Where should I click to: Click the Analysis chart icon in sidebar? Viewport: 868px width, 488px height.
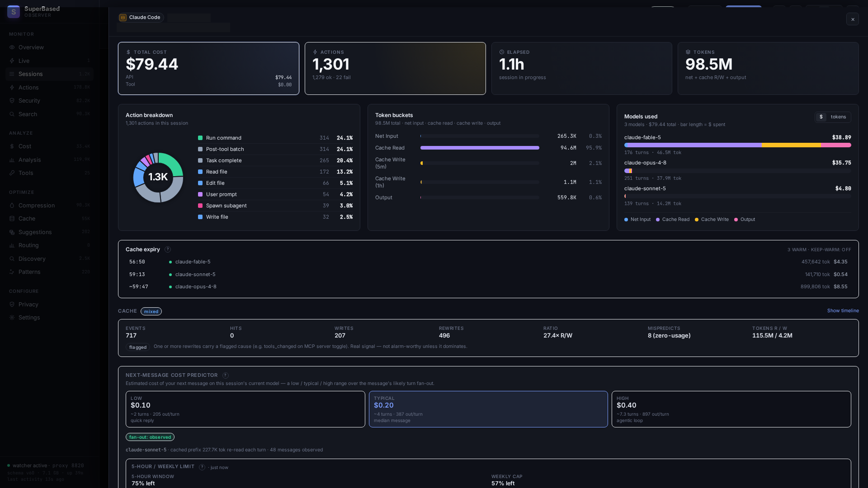click(12, 160)
